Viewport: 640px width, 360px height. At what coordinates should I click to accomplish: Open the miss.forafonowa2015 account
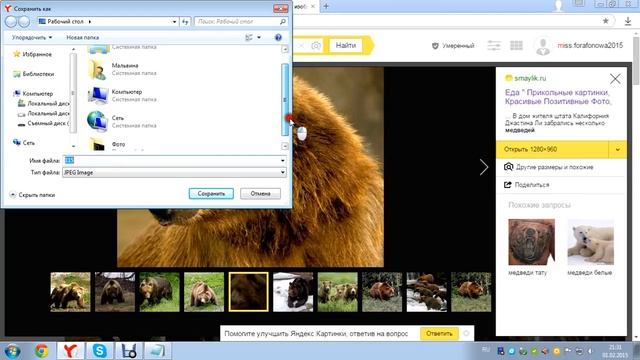pos(590,45)
